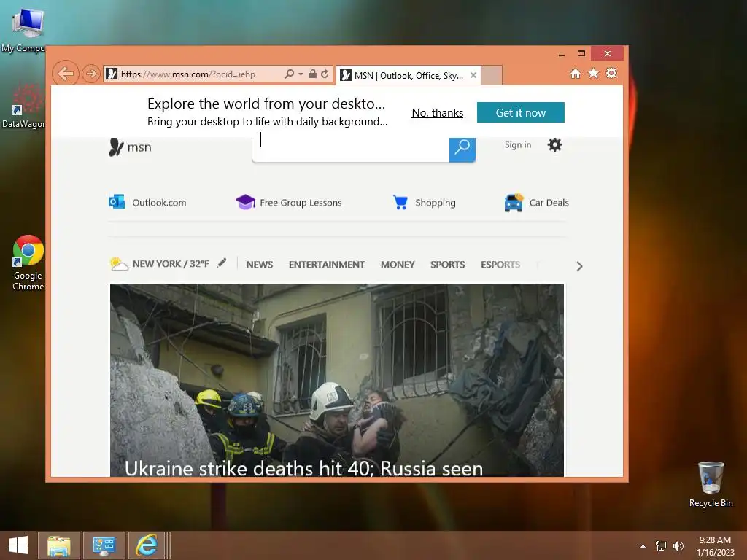Image resolution: width=747 pixels, height=560 pixels.
Task: Edit location with the pencil icon
Action: click(222, 262)
